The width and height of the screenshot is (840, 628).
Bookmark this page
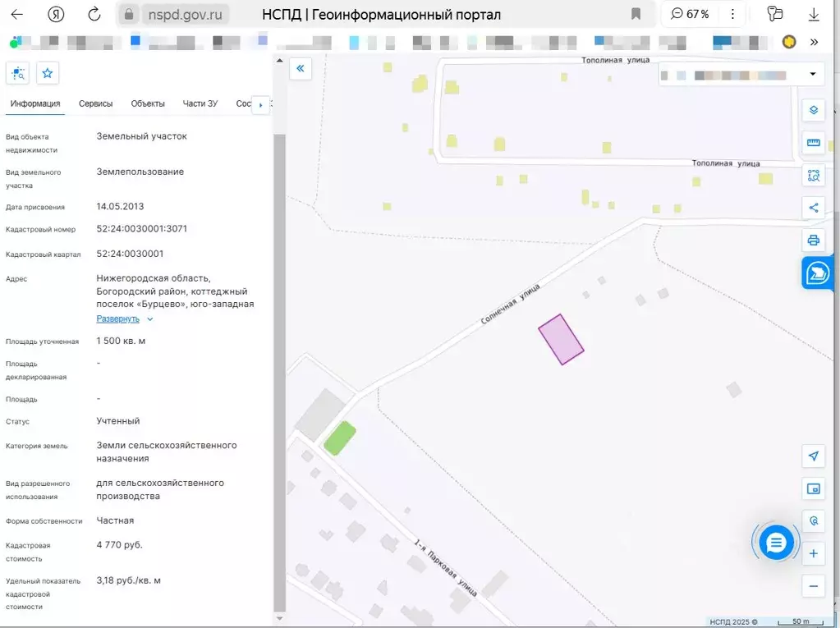636,14
